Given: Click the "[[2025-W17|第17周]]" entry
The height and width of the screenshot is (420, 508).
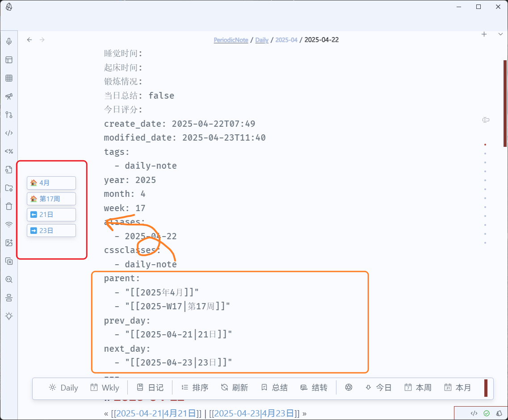Looking at the screenshot, I should [x=177, y=306].
